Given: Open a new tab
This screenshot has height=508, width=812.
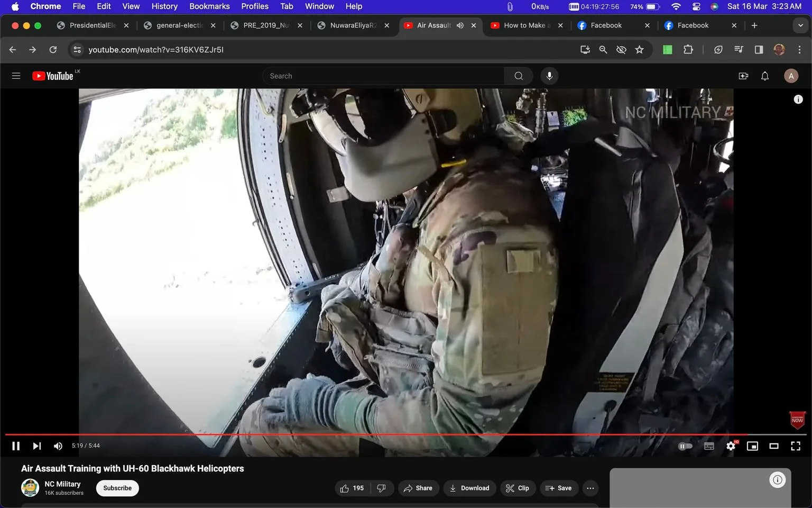Looking at the screenshot, I should [x=754, y=25].
